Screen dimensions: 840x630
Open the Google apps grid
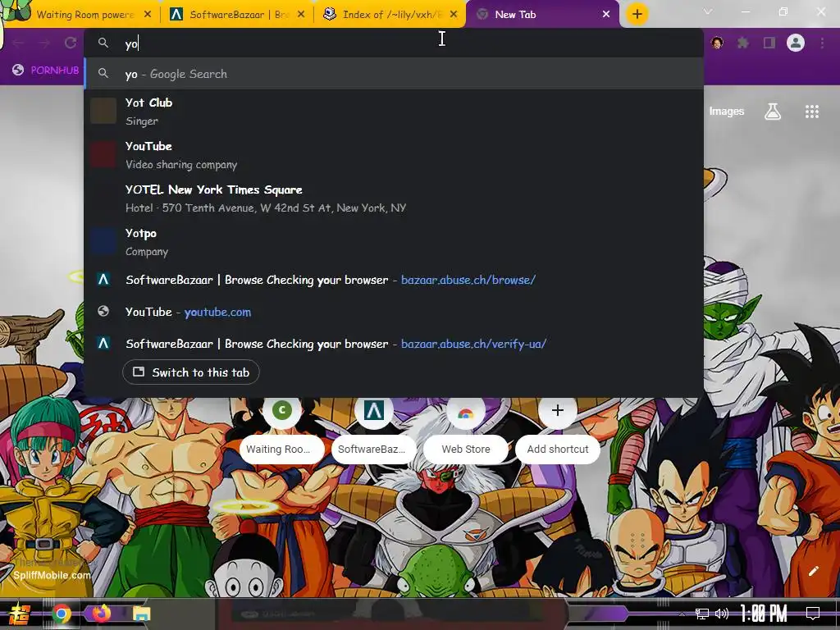click(811, 112)
